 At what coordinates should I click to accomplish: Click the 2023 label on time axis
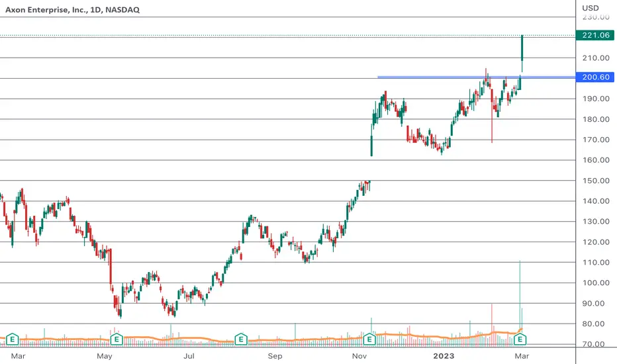coord(444,356)
